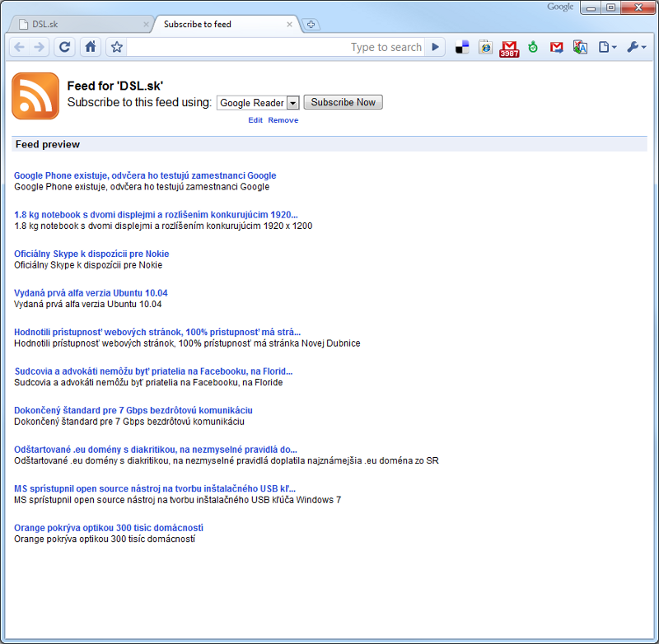Screen dimensions: 659x644
Task: Maximize the browser window
Action: tap(610, 7)
